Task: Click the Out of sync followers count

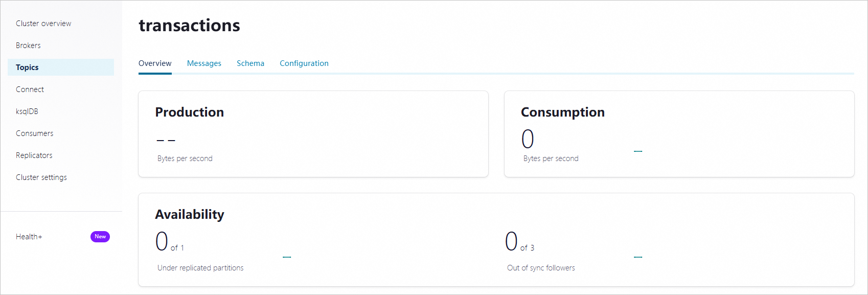Action: pos(511,241)
